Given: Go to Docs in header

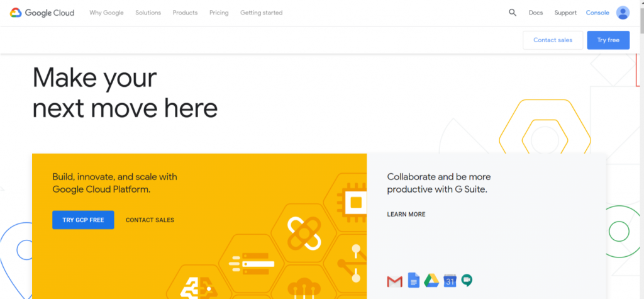Looking at the screenshot, I should click(x=536, y=13).
